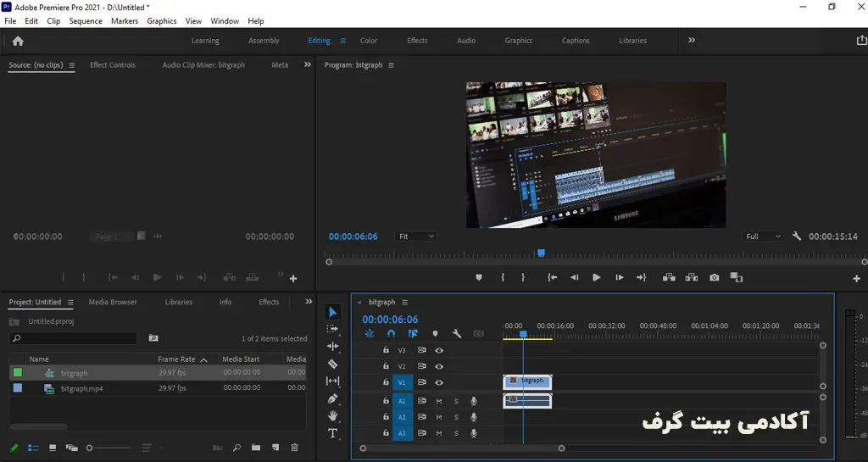Viewport: 868px width, 462px height.
Task: Select the Pen tool
Action: (332, 398)
